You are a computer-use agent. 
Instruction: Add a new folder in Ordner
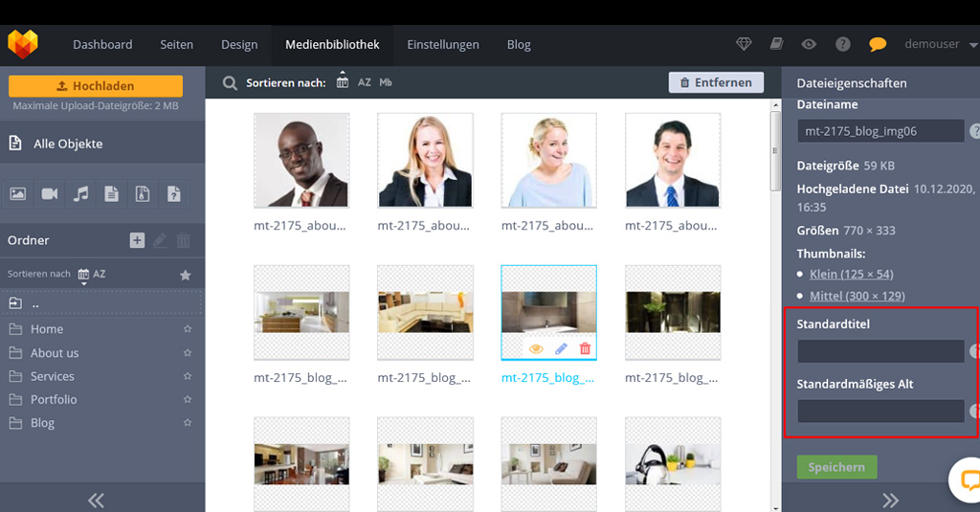[x=137, y=240]
